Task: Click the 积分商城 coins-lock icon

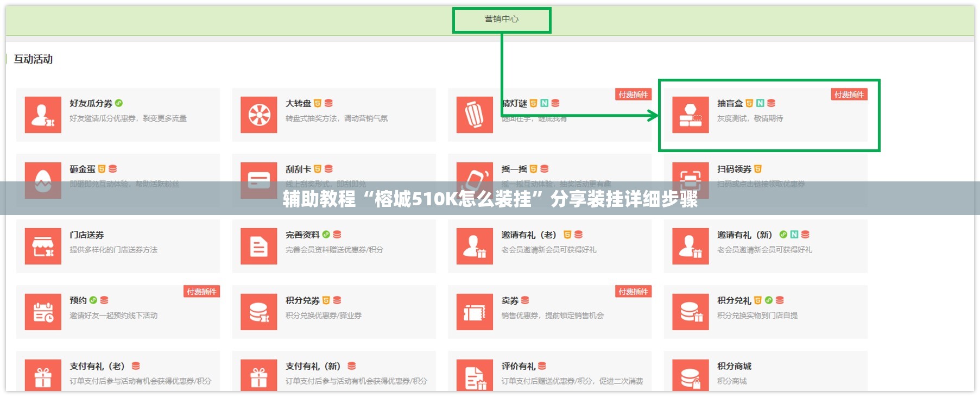Action: click(691, 376)
